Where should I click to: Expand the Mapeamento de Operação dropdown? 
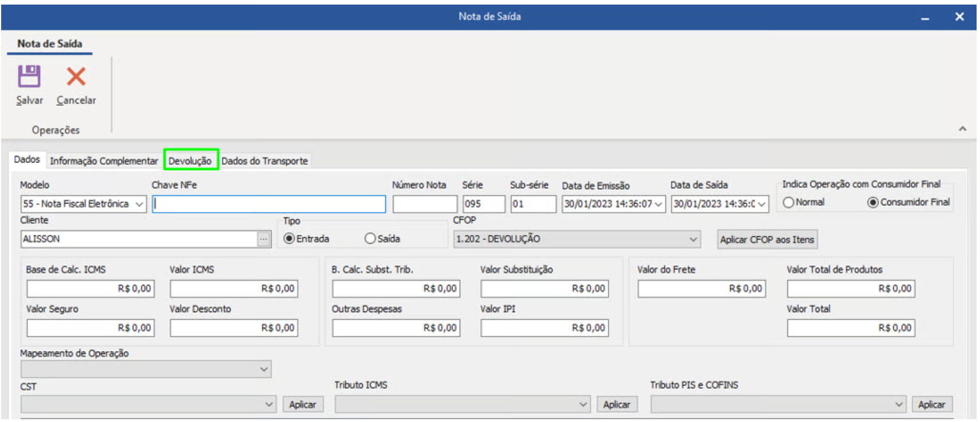(264, 369)
